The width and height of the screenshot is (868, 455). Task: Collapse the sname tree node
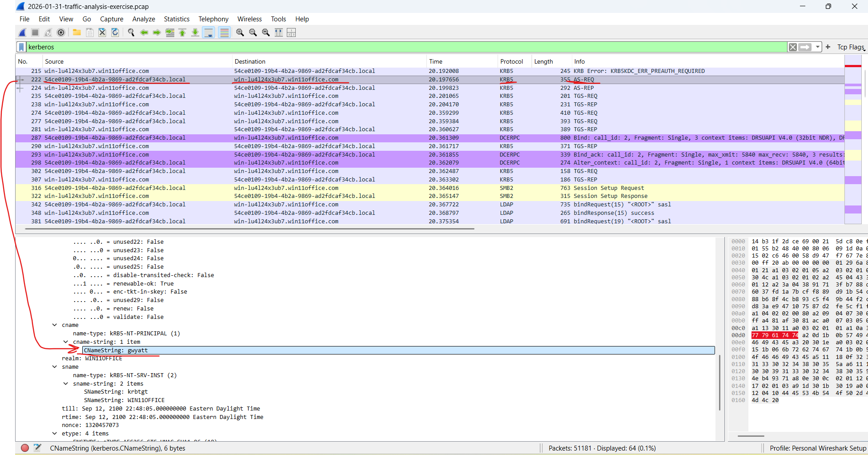coord(55,367)
